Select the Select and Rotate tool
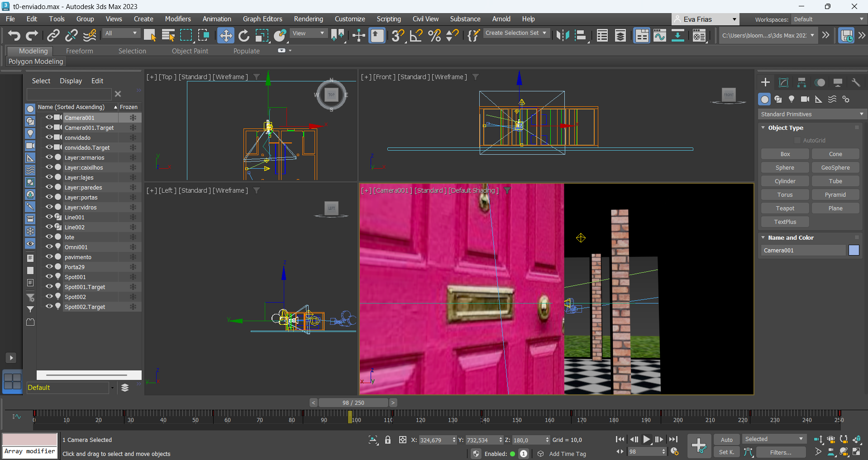The height and width of the screenshot is (460, 868). point(244,35)
